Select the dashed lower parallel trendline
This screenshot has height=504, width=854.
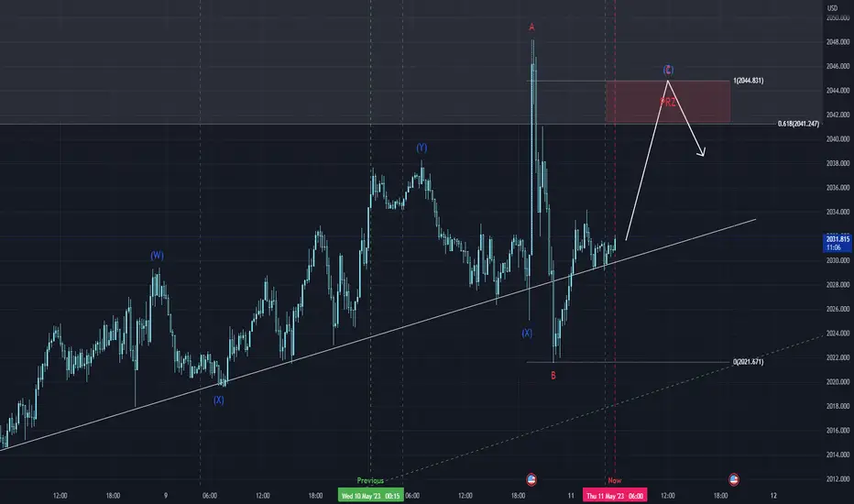pos(605,408)
